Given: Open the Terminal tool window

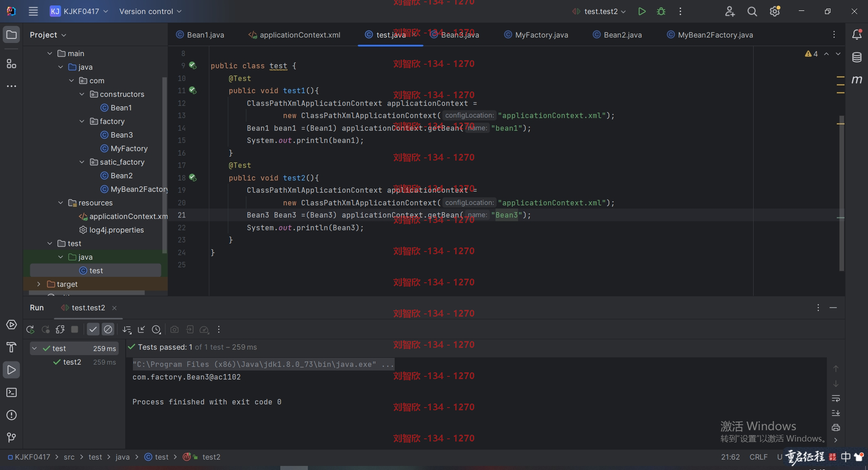Looking at the screenshot, I should click(x=11, y=392).
